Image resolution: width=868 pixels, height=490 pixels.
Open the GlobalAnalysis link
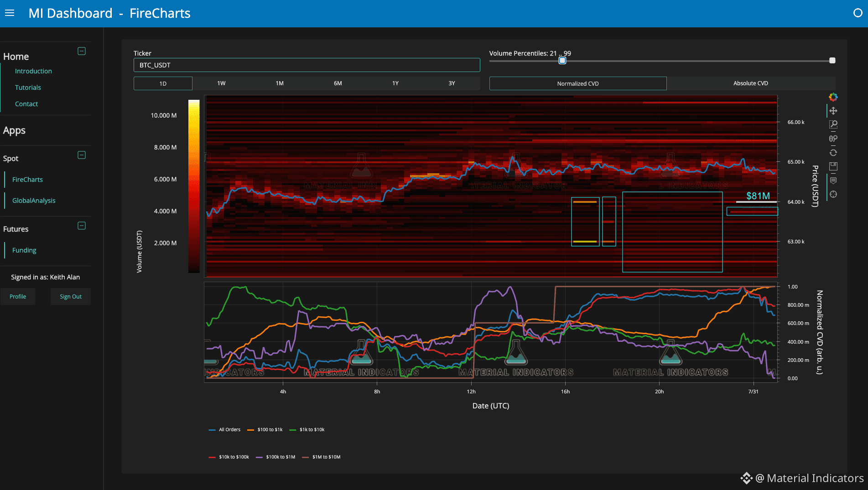click(34, 201)
